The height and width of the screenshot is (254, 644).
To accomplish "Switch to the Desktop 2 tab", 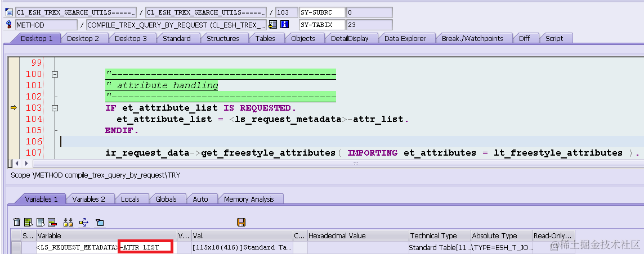I will (x=83, y=39).
